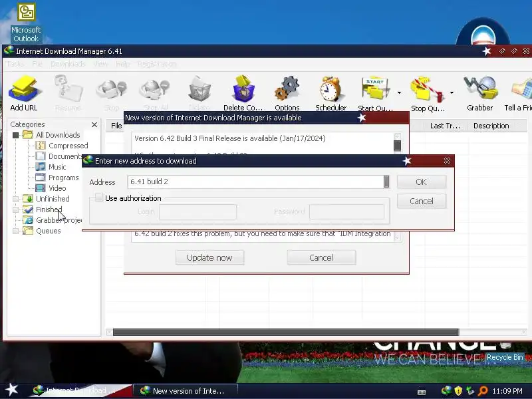This screenshot has height=399, width=532.
Task: Select All Downloads category
Action: [x=58, y=135]
